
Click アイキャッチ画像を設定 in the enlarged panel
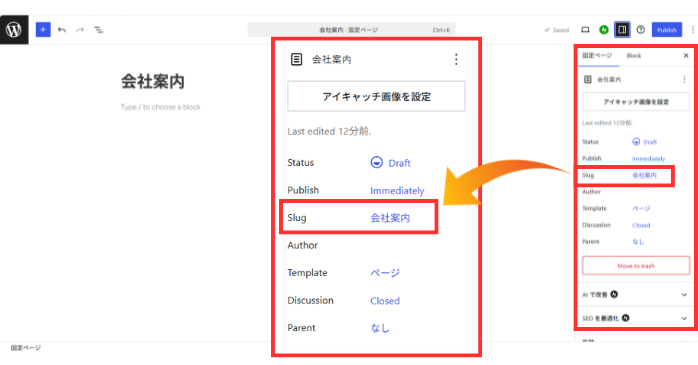[x=376, y=96]
